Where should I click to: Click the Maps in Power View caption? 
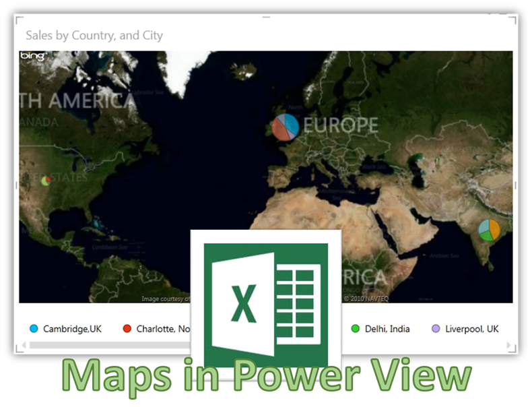[x=267, y=377]
